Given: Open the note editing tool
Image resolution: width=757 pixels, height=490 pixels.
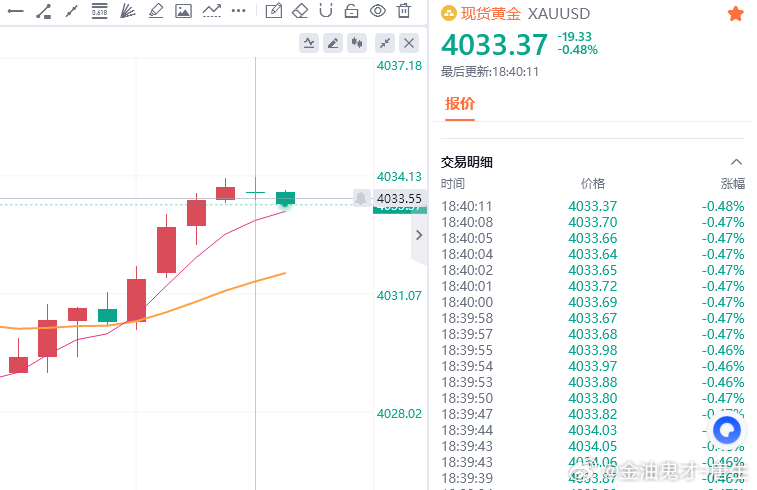Looking at the screenshot, I should pyautogui.click(x=274, y=11).
